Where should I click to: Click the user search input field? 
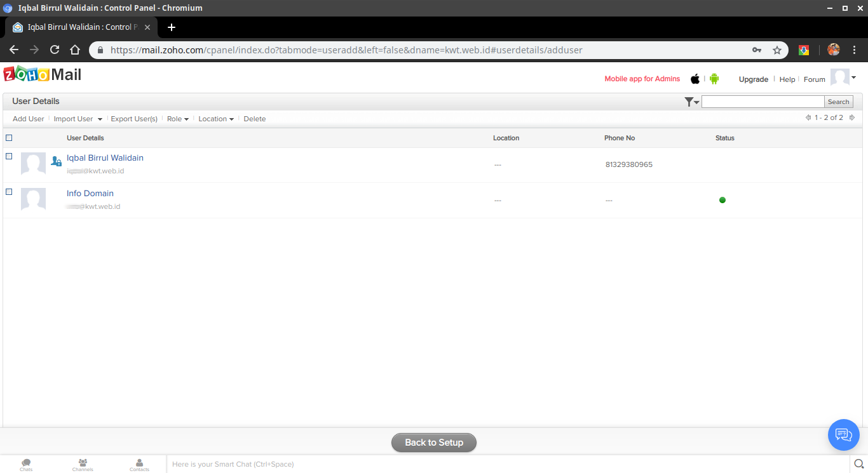point(763,102)
